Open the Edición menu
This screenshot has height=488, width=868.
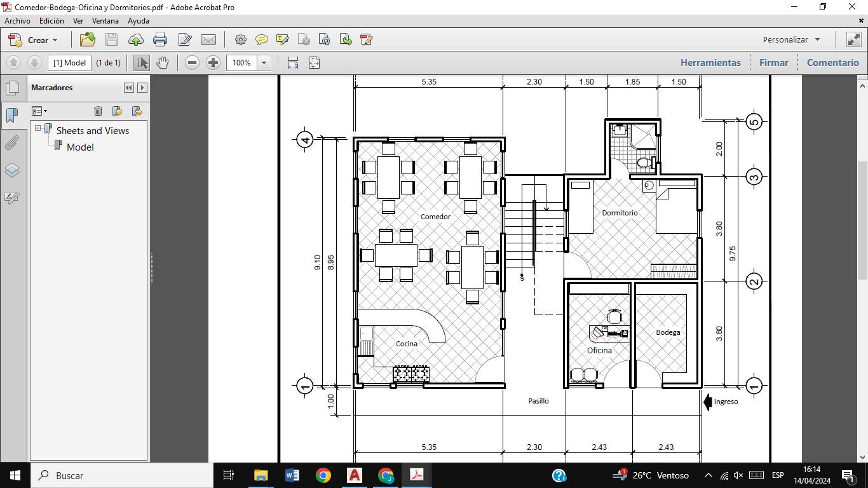[x=51, y=20]
